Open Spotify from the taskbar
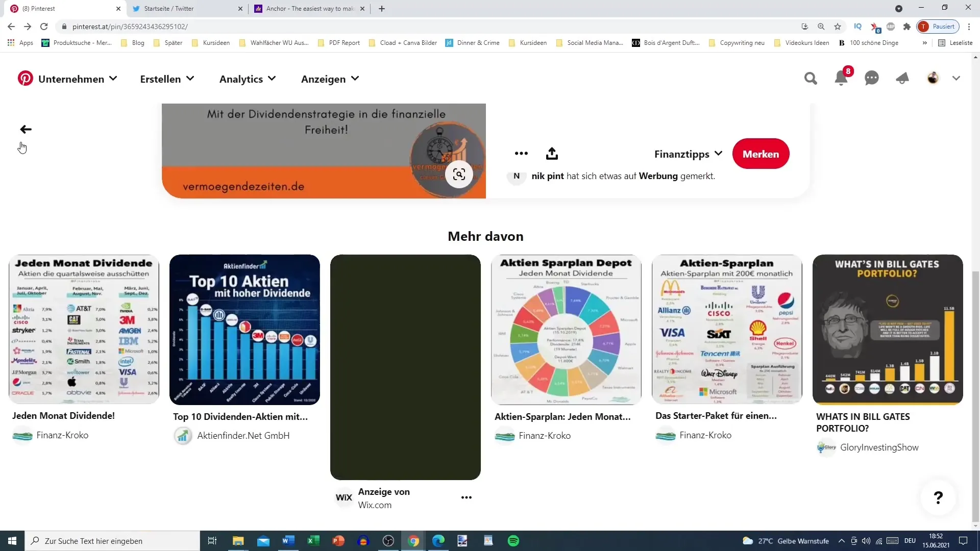 tap(513, 541)
